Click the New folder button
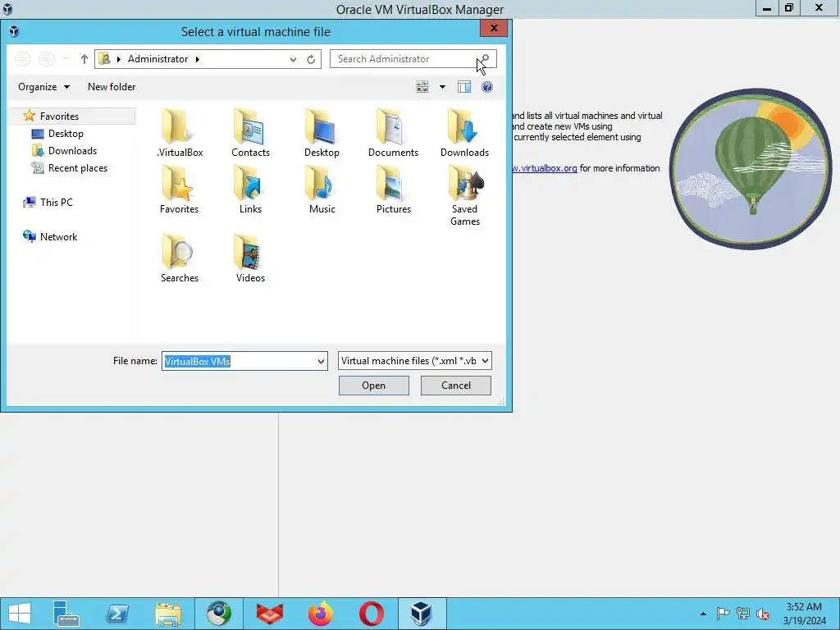The width and height of the screenshot is (840, 630). click(112, 87)
